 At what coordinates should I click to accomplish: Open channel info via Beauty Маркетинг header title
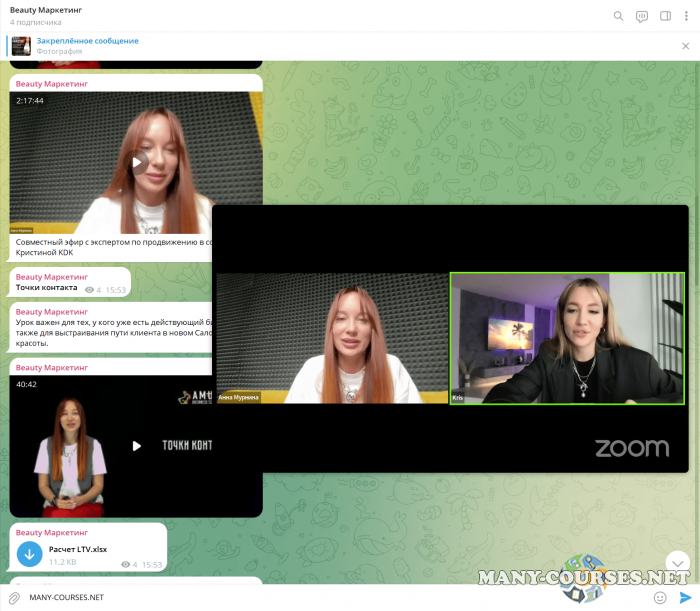[x=46, y=10]
